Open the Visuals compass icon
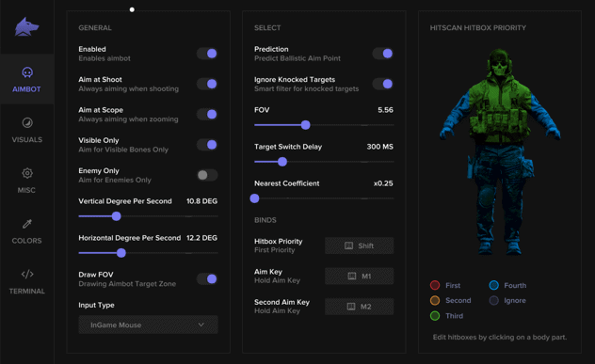The width and height of the screenshot is (595, 364). pos(27,122)
